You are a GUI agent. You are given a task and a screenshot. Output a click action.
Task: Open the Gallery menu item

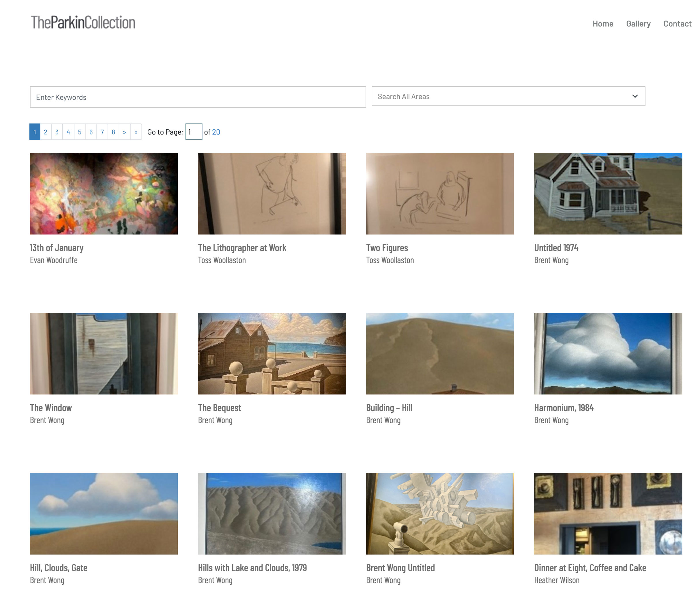coord(638,24)
